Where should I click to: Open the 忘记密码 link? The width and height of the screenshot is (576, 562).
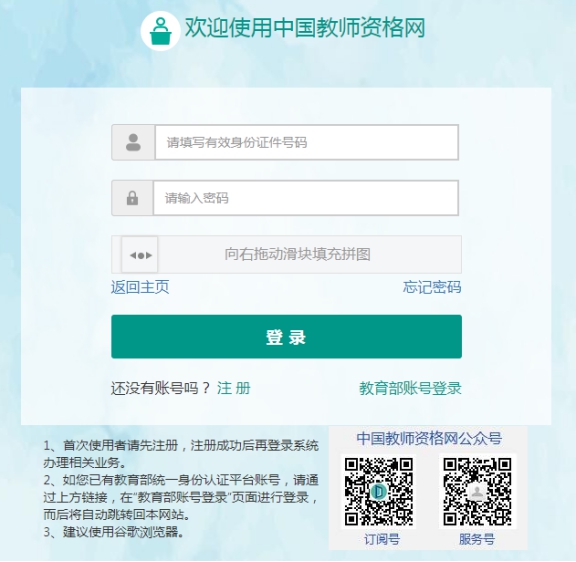pos(432,287)
